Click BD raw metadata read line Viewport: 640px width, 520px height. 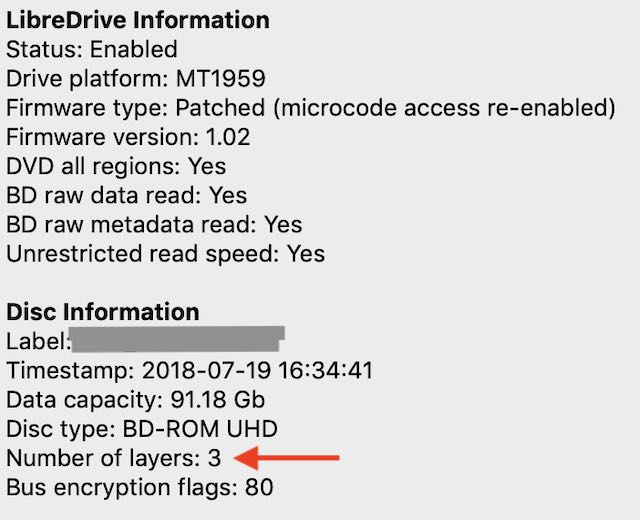[154, 224]
